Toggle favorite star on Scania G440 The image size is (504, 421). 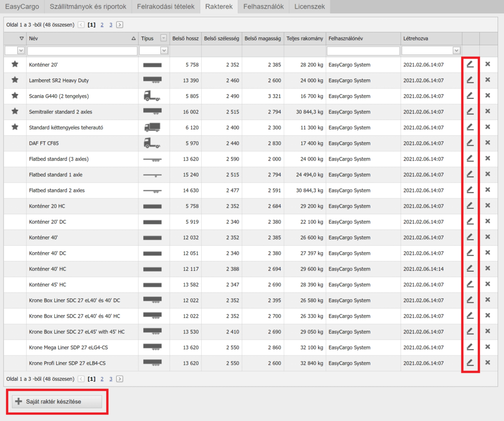[15, 96]
